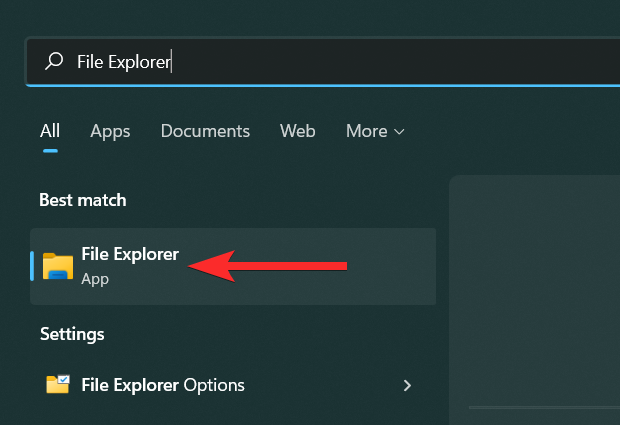Click the Best match heading
Viewport: 620px width, 425px height.
click(x=83, y=200)
